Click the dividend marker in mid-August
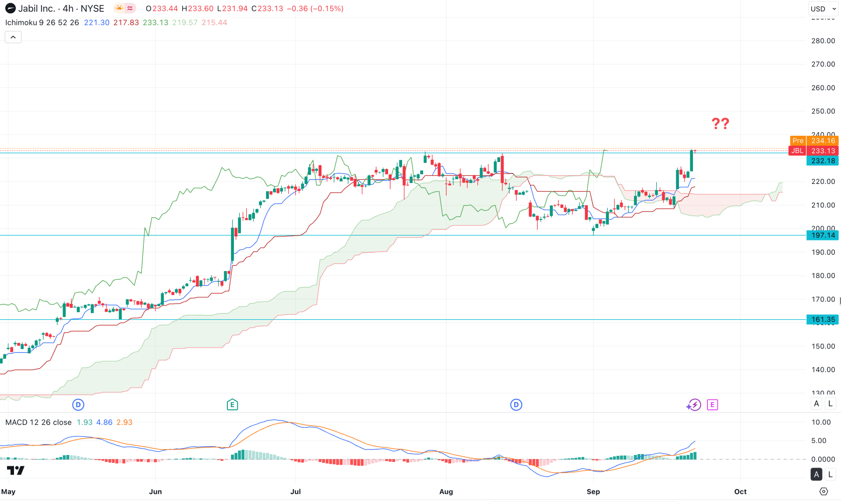 516,405
